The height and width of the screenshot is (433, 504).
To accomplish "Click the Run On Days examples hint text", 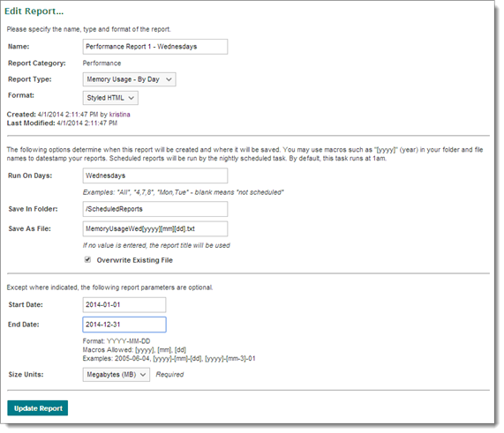I will pos(184,192).
